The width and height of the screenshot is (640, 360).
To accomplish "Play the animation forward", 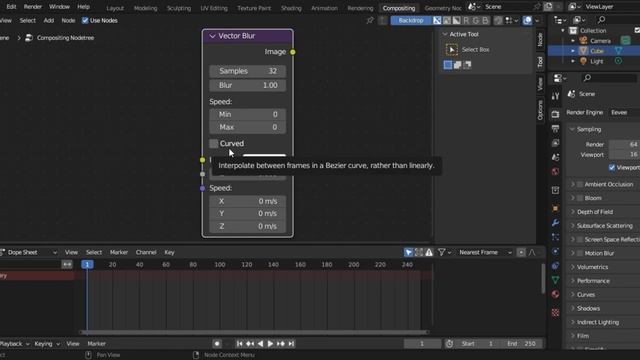I will coord(270,344).
